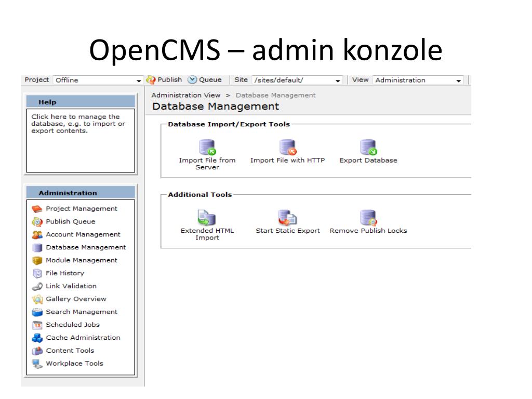Open the Gallery Overview text link
Image resolution: width=532 pixels, height=399 pixels.
point(76,299)
